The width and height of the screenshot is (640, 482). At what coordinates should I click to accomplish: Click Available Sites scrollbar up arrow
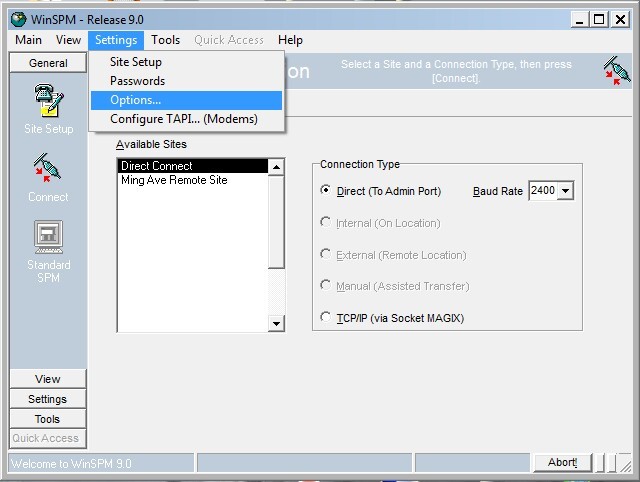pos(276,167)
